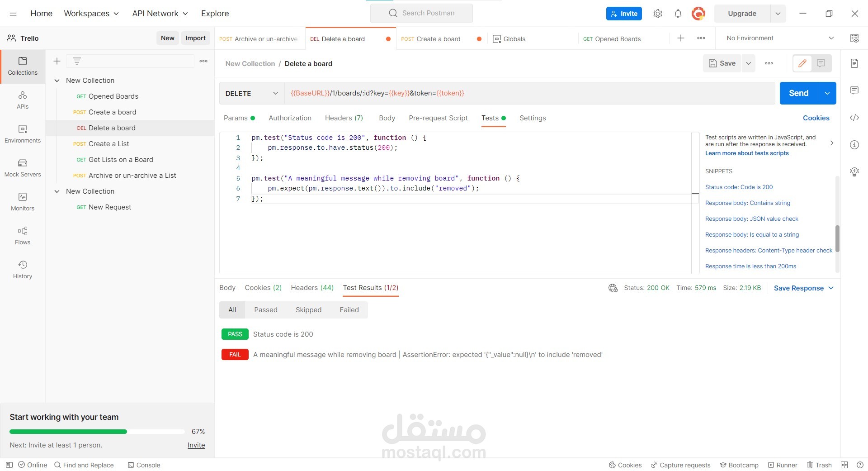Open the lightbulb related requests icon
868x471 pixels.
[x=854, y=172]
